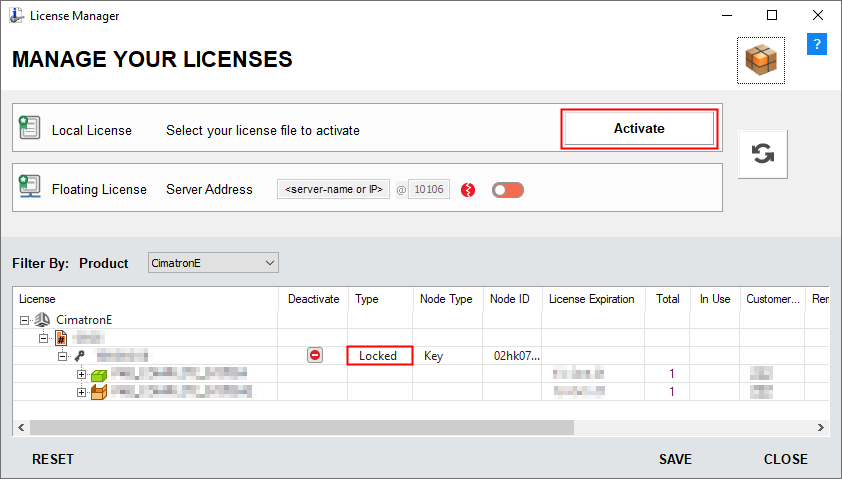The image size is (842, 479).
Task: Click the green box module icon
Action: (x=99, y=374)
